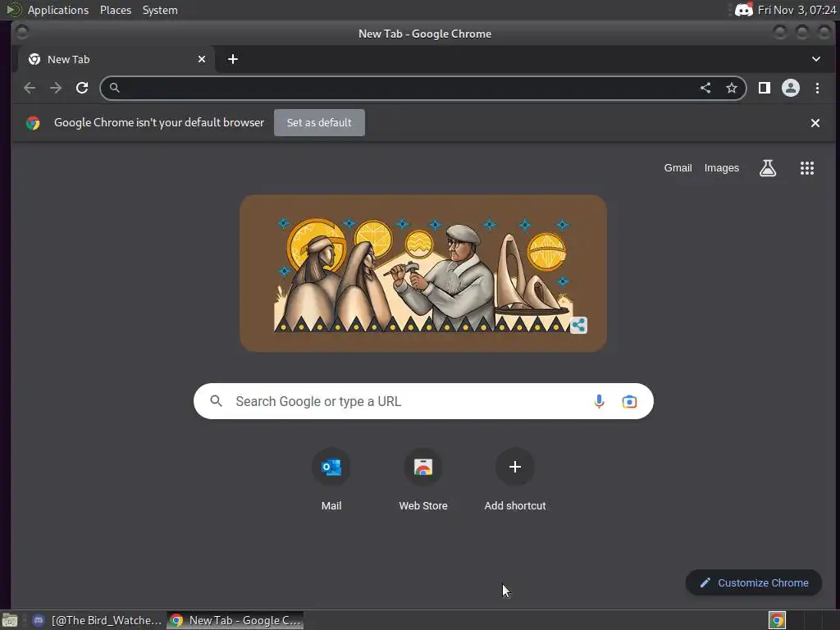Screen dimensions: 840x630
Task: Open the System menu
Action: [x=160, y=10]
